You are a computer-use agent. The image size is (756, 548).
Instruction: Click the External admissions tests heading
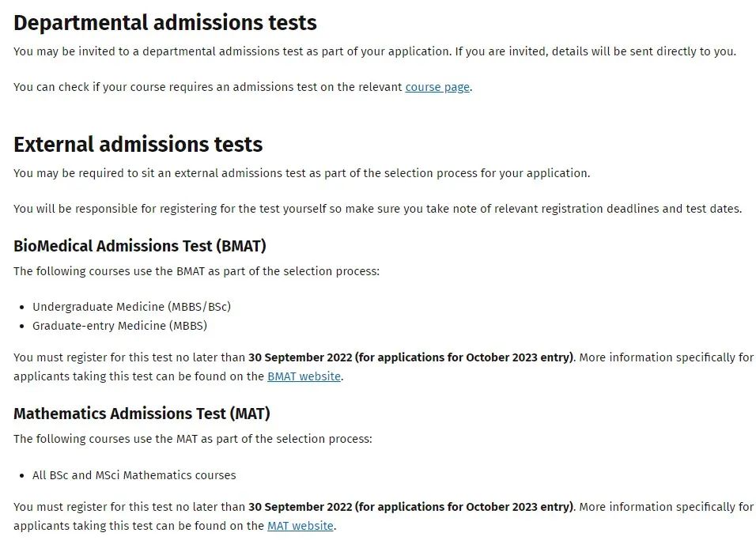(x=138, y=144)
